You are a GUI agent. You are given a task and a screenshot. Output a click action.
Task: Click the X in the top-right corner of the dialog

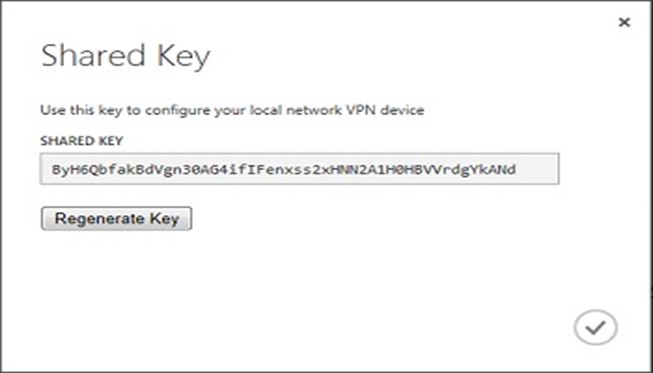[x=624, y=22]
